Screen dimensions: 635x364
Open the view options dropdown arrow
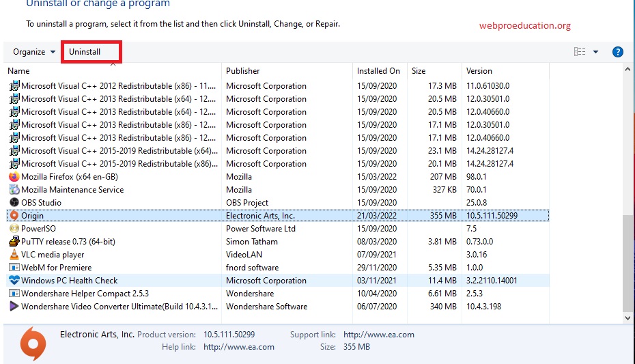pyautogui.click(x=595, y=52)
